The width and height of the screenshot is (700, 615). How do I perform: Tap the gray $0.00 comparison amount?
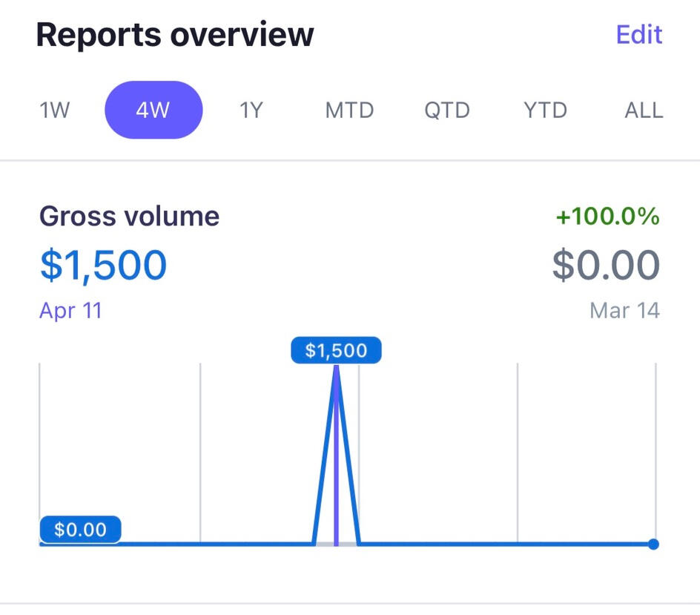pos(606,266)
